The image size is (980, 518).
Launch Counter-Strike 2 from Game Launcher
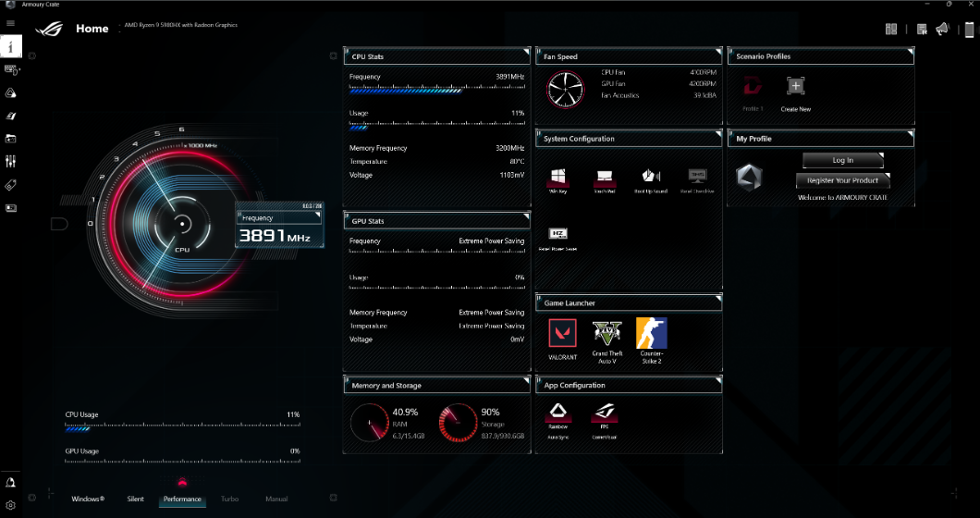click(651, 341)
